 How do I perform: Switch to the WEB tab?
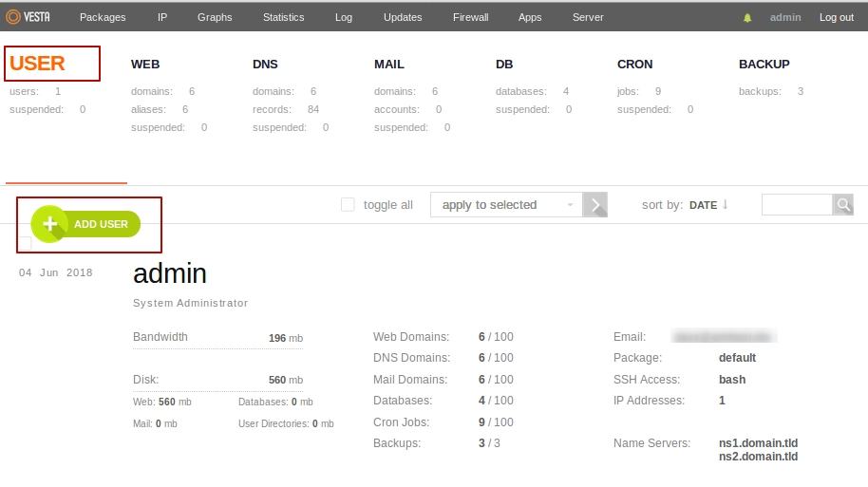click(145, 65)
